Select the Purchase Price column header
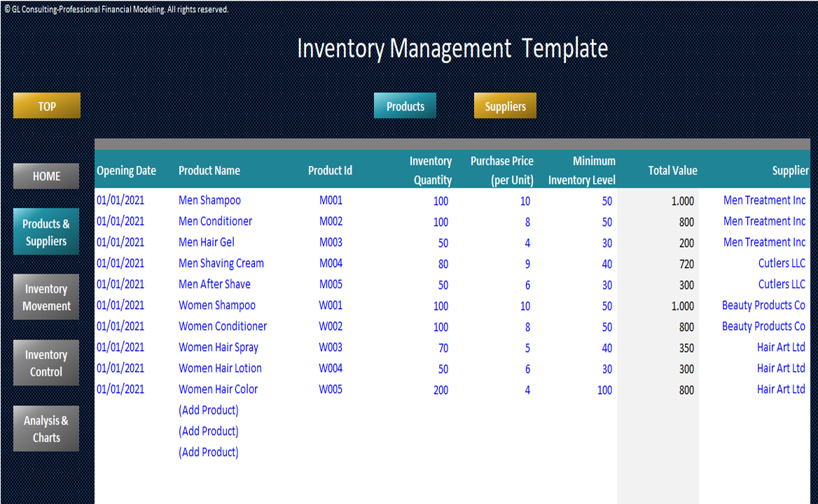818x504 pixels. click(x=502, y=170)
